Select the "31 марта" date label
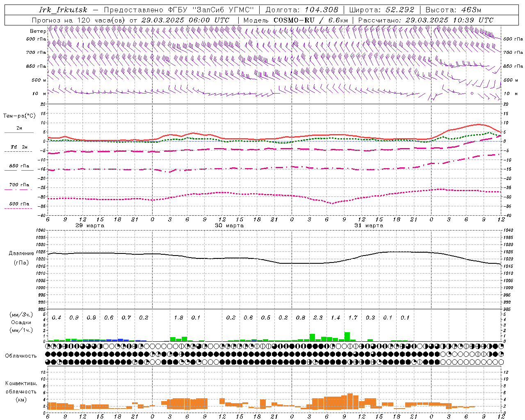 (x=369, y=226)
